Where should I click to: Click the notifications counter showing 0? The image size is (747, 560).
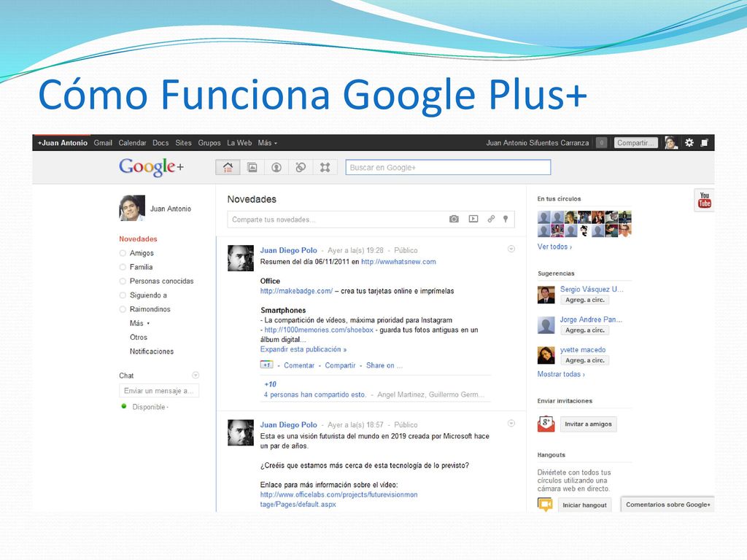(601, 142)
